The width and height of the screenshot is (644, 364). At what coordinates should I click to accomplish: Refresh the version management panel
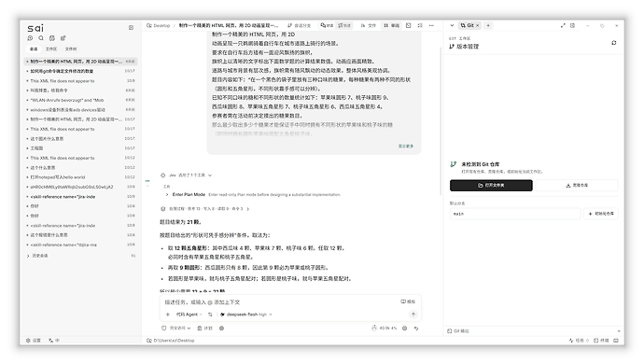pos(613,43)
